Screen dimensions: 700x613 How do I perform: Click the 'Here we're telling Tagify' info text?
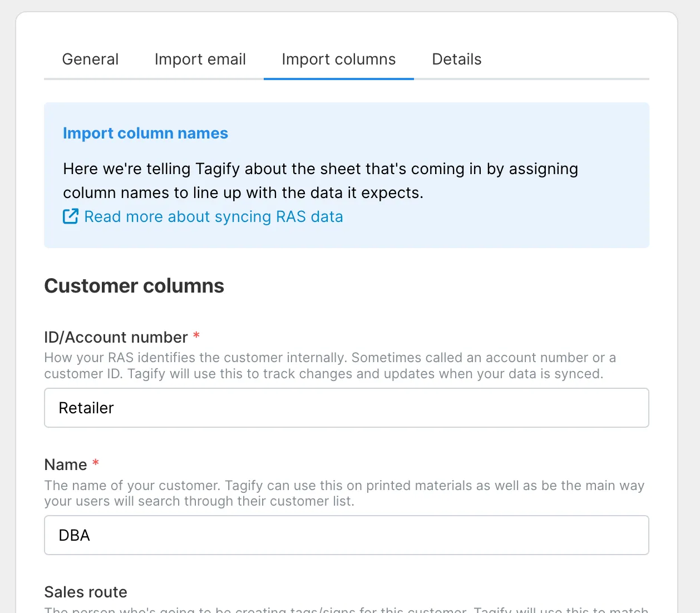(321, 181)
